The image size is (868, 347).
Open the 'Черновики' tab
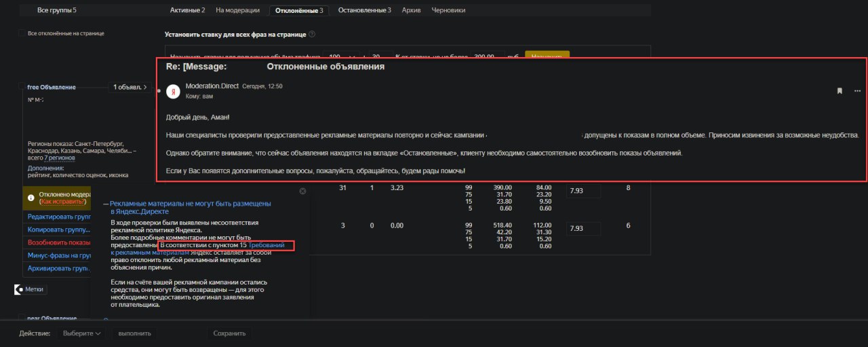coord(448,10)
